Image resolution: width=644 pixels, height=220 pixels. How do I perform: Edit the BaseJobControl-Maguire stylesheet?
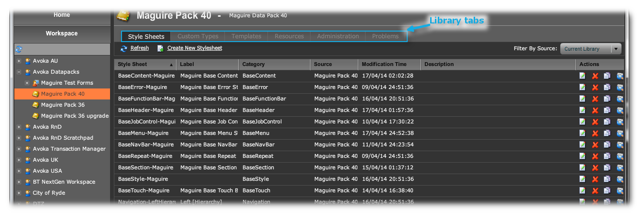(x=582, y=121)
